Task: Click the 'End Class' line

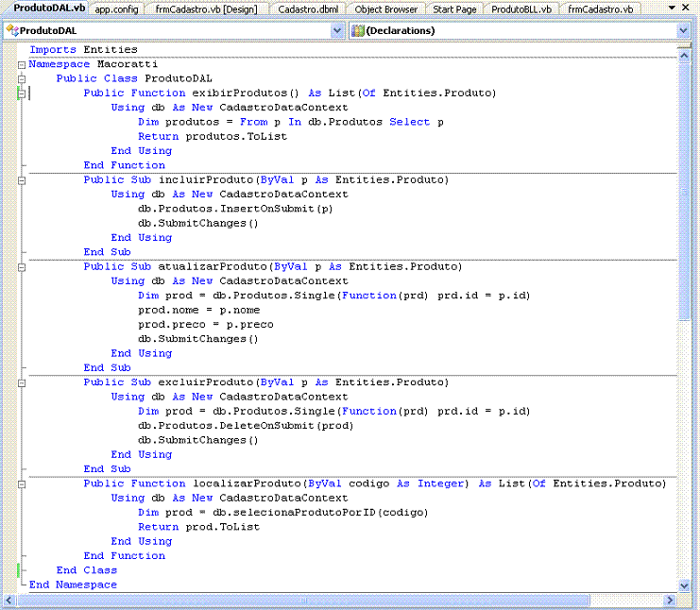Action: (x=87, y=570)
